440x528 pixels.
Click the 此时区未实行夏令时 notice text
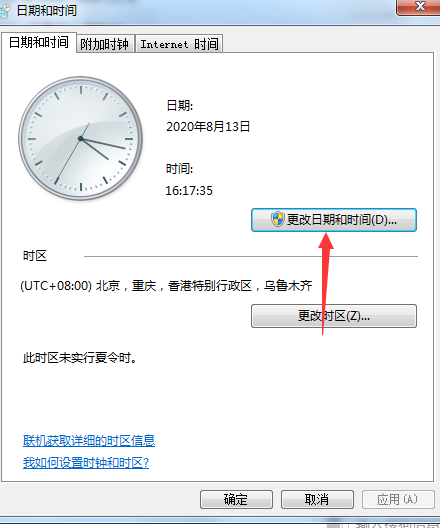click(x=80, y=358)
